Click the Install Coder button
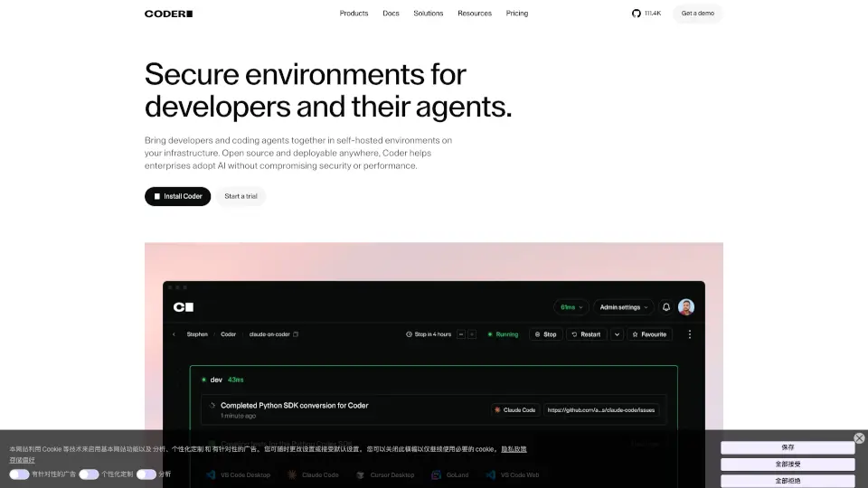The width and height of the screenshot is (868, 488). tap(177, 196)
